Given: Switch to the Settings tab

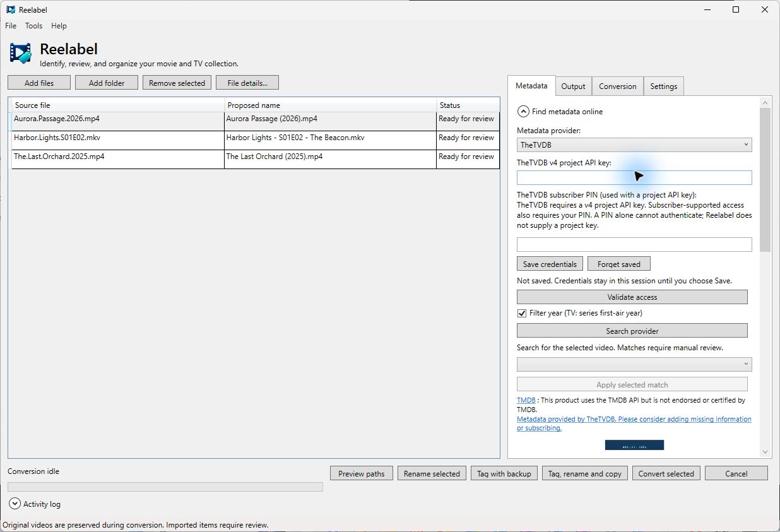Looking at the screenshot, I should tap(664, 86).
